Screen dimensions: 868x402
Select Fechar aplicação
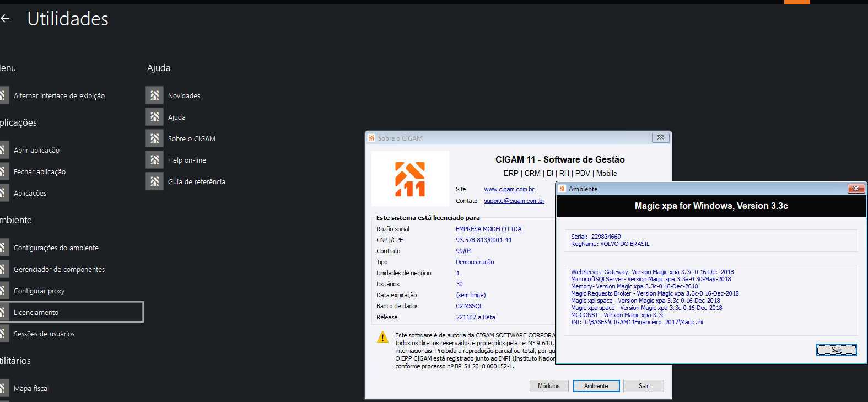40,171
